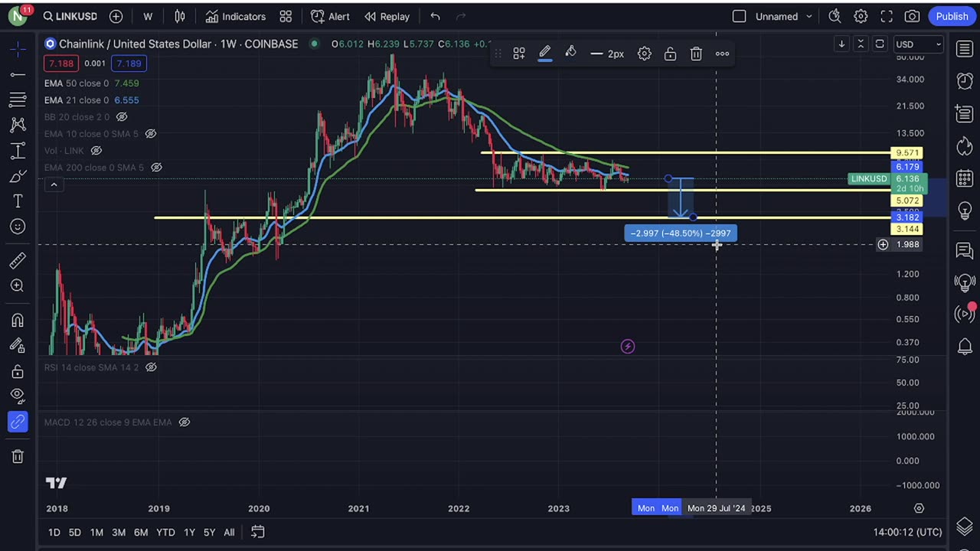Open quick search lightning magnifier icon
This screenshot has height=551, width=980.
click(x=835, y=16)
